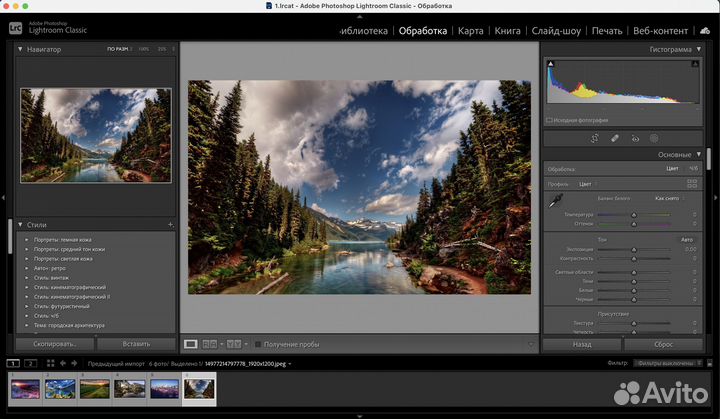The width and height of the screenshot is (720, 419).
Task: Select the first filmstrip thumbnail
Action: [25, 389]
